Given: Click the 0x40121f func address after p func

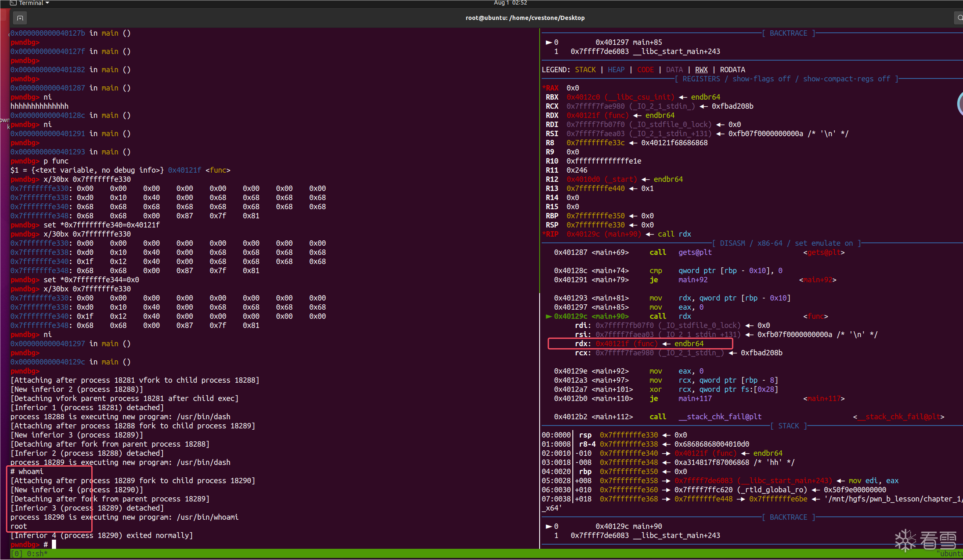Looking at the screenshot, I should click(184, 170).
